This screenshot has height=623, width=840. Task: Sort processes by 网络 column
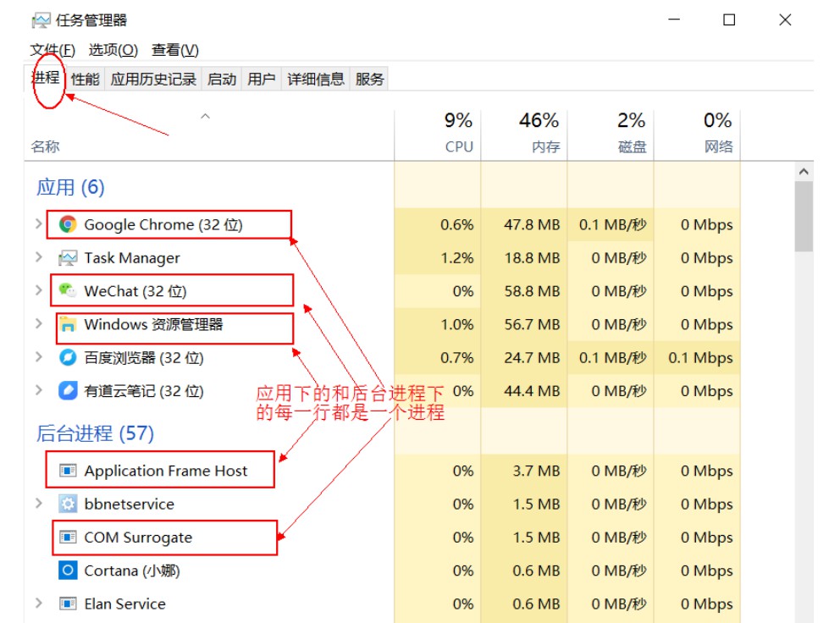697,135
